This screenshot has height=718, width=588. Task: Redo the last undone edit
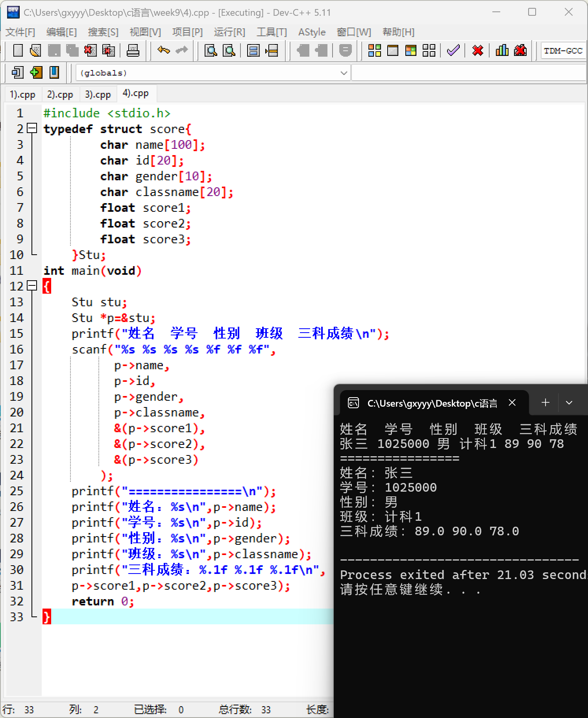tap(181, 50)
